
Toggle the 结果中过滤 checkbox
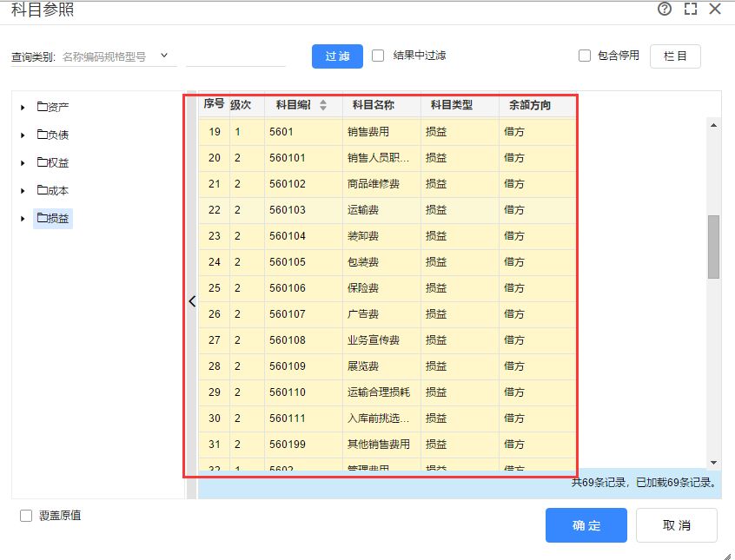[x=378, y=56]
